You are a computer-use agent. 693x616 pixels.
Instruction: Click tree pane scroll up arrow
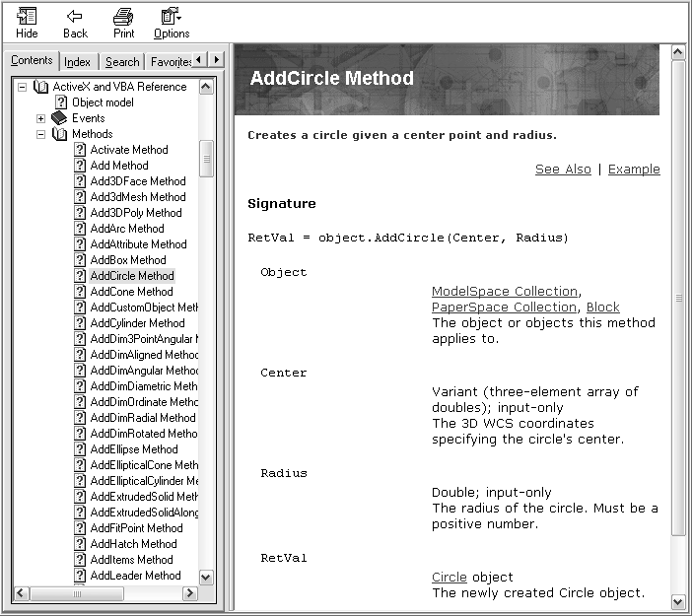(206, 87)
